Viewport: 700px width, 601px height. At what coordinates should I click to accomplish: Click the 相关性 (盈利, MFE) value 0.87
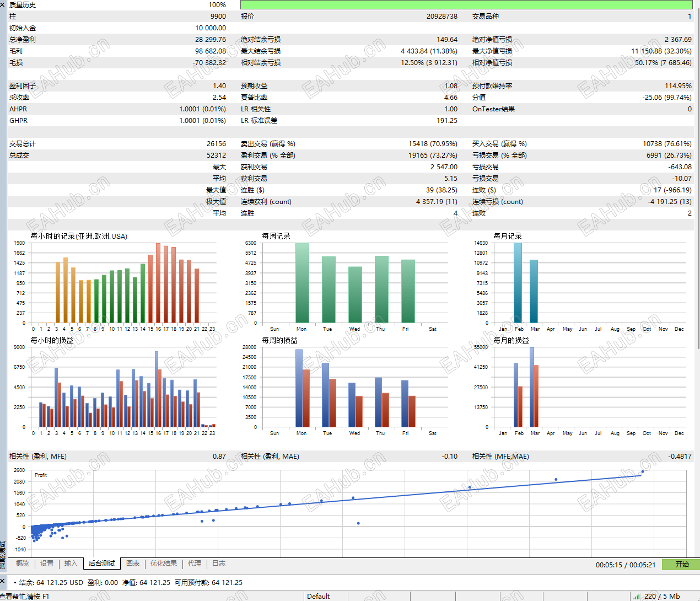tap(219, 457)
